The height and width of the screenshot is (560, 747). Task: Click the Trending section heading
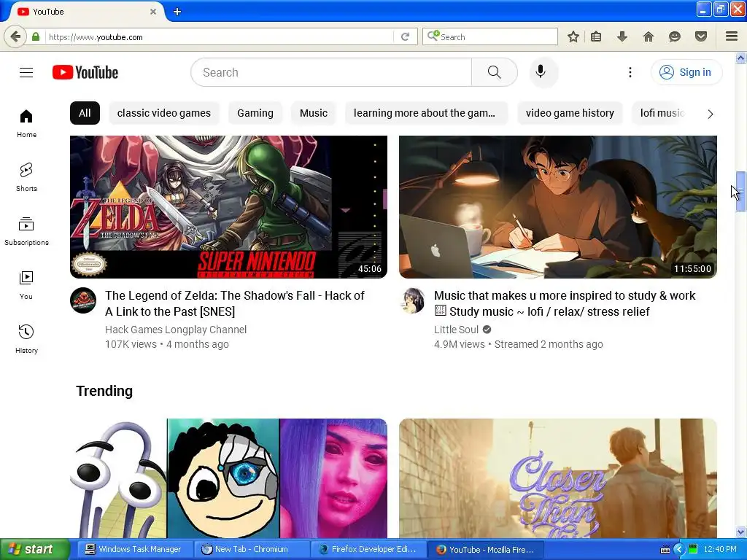click(104, 391)
